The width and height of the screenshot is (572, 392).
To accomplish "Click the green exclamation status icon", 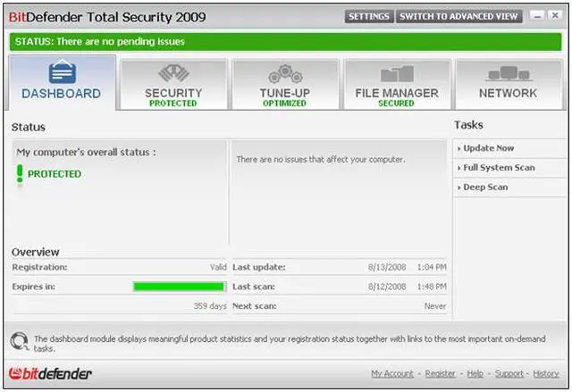I will tap(20, 174).
